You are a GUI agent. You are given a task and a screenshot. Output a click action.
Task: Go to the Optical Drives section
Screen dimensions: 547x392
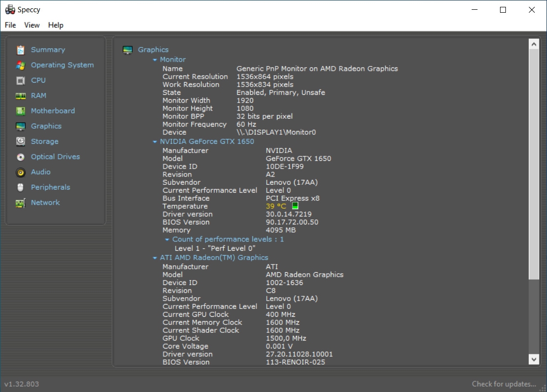55,157
